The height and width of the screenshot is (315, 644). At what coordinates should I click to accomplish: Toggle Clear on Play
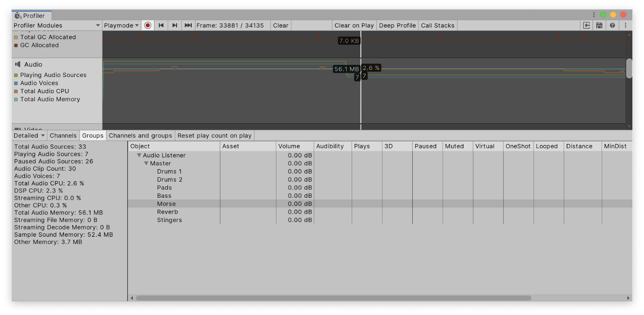pos(354,25)
